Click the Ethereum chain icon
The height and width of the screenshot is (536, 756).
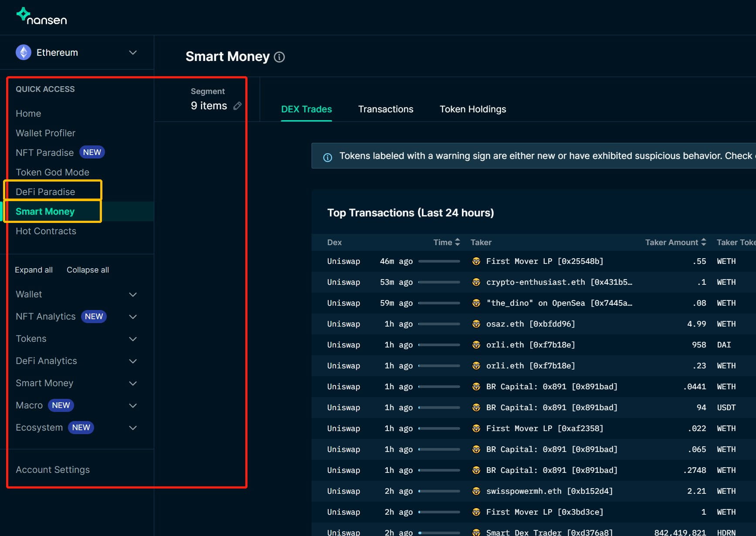click(x=24, y=52)
